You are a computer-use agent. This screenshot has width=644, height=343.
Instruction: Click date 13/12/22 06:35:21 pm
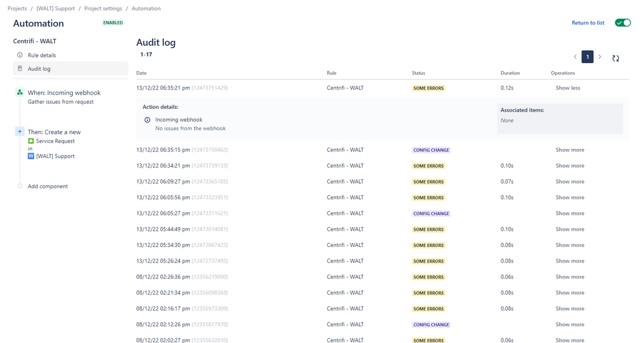pos(163,88)
